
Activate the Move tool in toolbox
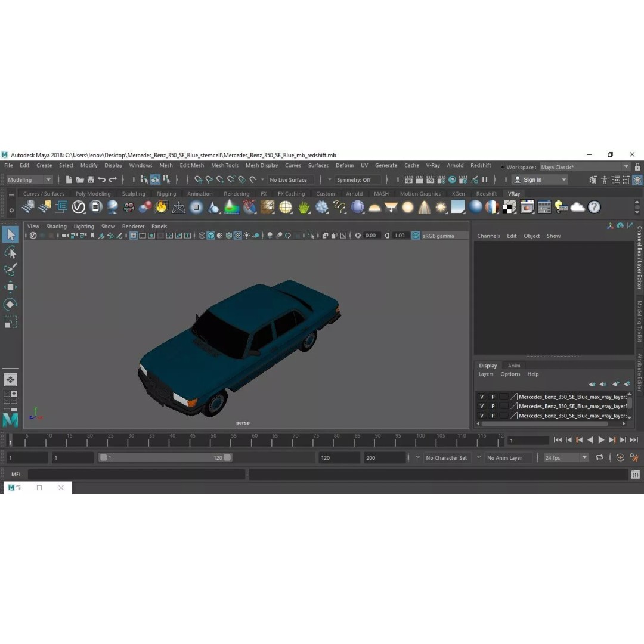pyautogui.click(x=11, y=287)
